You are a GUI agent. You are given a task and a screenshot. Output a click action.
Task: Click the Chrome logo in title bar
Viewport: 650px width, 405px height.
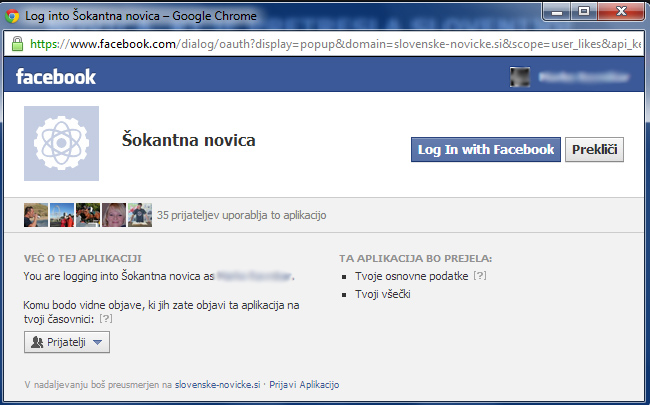pos(12,16)
